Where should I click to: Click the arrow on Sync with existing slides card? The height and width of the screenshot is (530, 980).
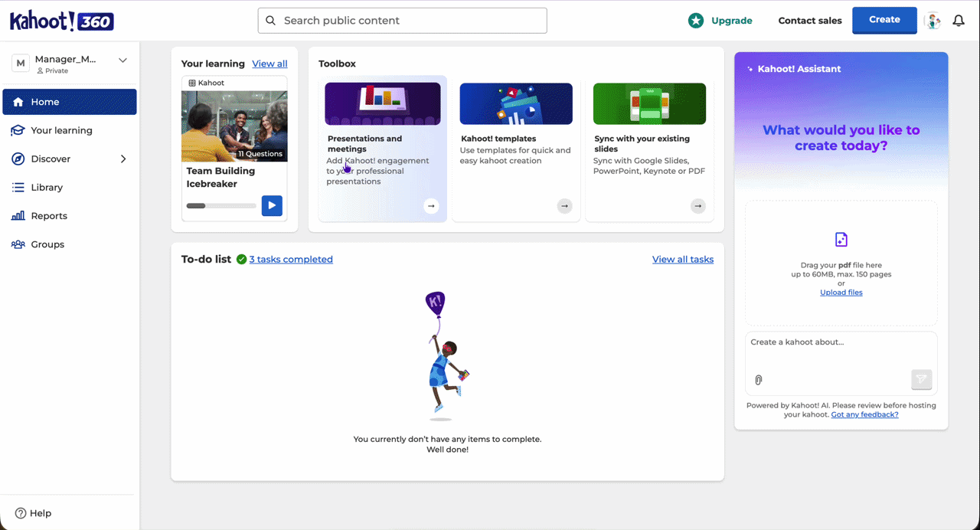(697, 206)
